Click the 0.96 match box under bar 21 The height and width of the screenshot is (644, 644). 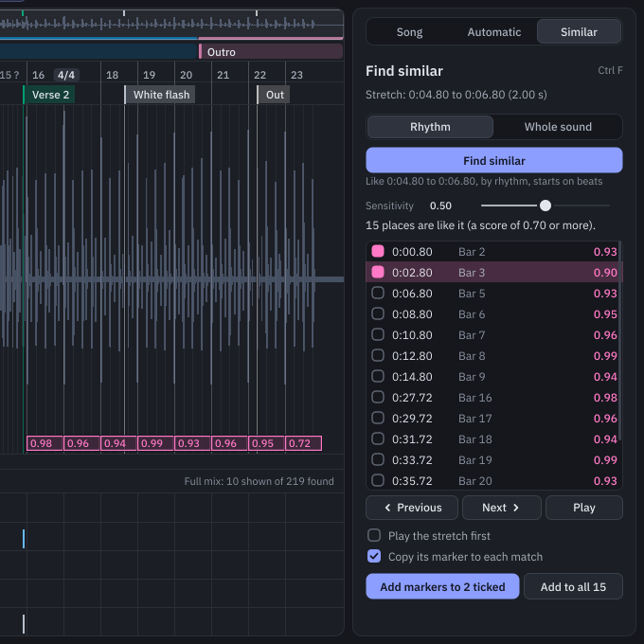[229, 443]
